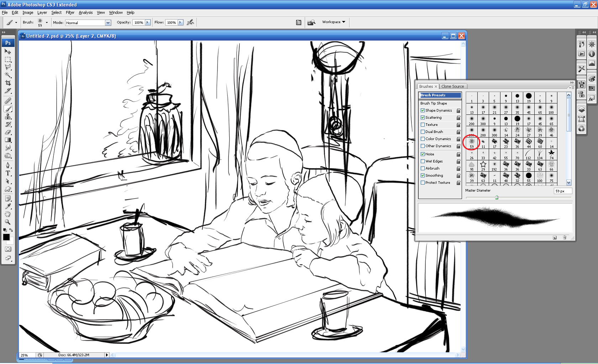Screen dimensions: 598x364
Task: Enable the Texture checkbox
Action: click(423, 125)
